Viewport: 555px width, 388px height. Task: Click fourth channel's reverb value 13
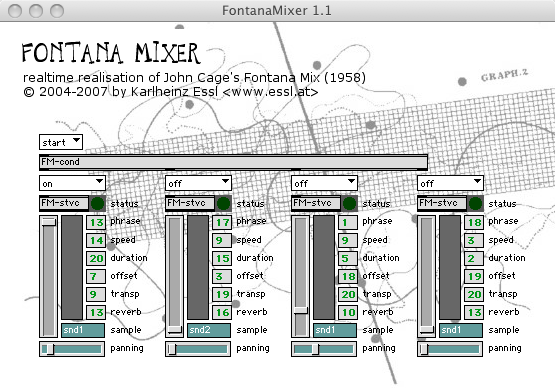(x=474, y=312)
